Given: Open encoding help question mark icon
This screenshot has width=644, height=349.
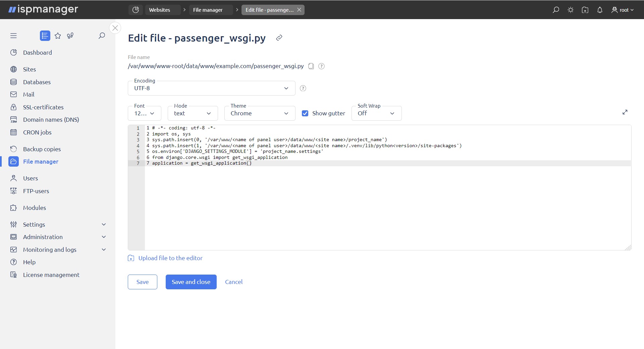Looking at the screenshot, I should 303,88.
